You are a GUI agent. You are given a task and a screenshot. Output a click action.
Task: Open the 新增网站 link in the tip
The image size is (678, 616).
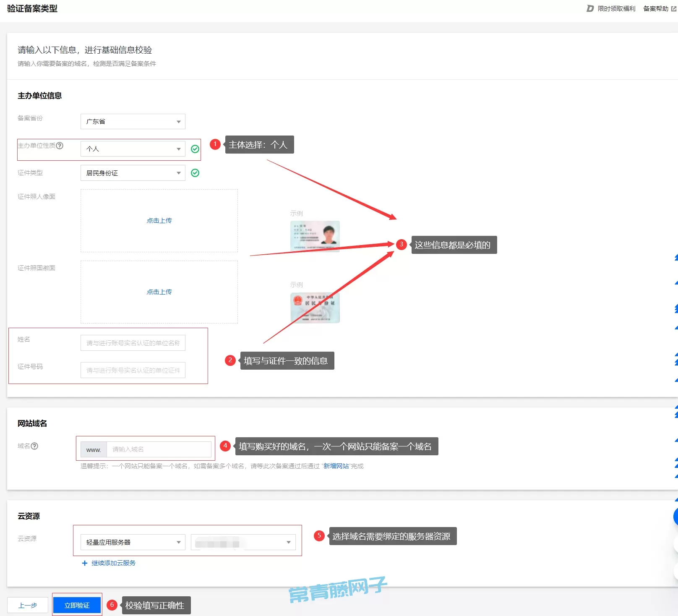[336, 466]
